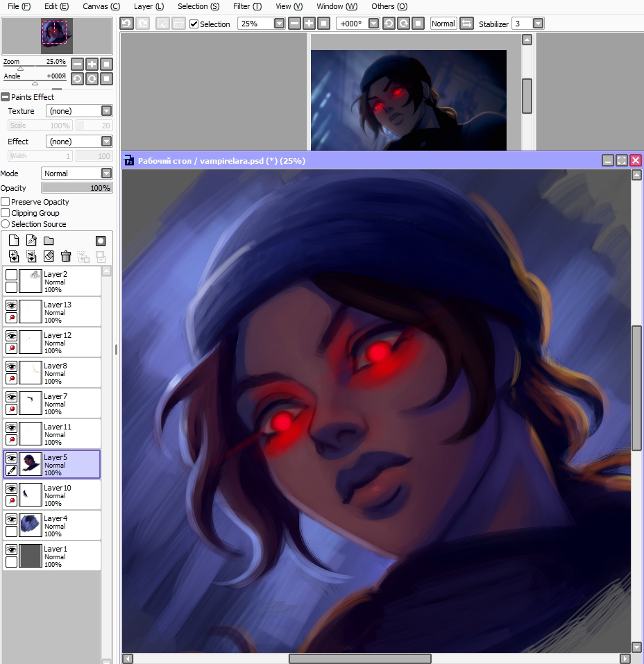Clear the layer with the eraser icon
Screen dimensions: 644x664
pos(49,256)
